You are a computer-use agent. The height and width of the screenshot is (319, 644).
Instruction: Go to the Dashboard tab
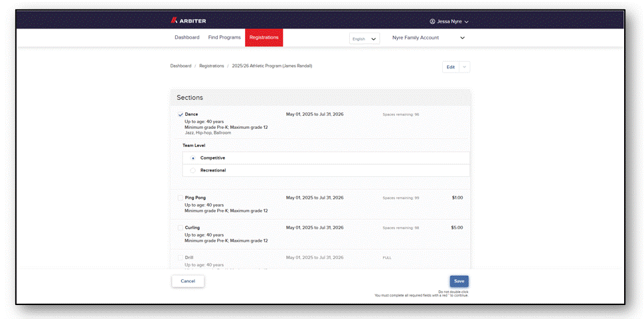(x=187, y=37)
